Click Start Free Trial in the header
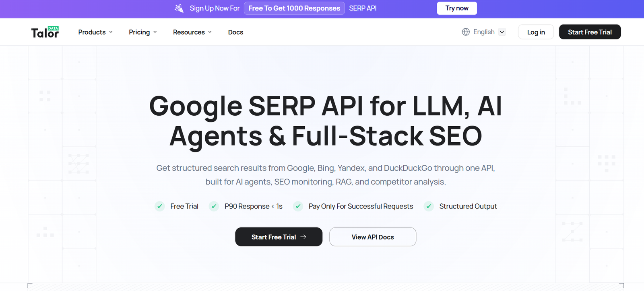This screenshot has height=291, width=644. click(x=590, y=32)
